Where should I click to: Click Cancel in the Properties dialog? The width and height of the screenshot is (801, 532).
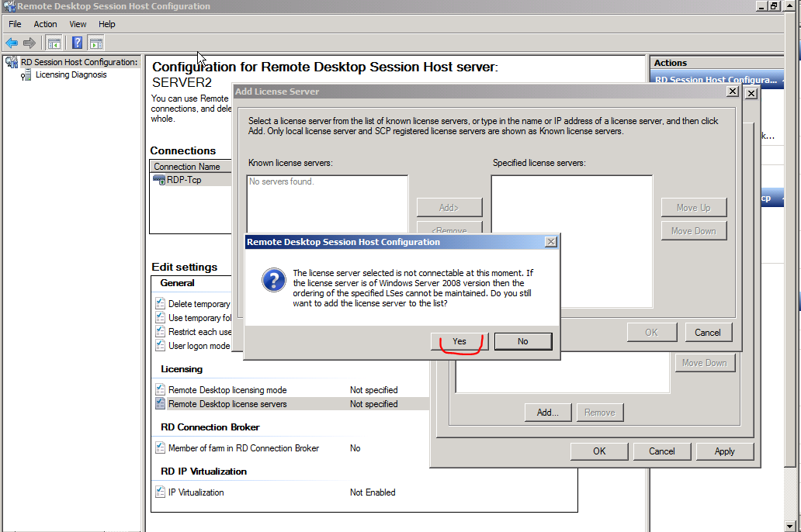pos(662,451)
